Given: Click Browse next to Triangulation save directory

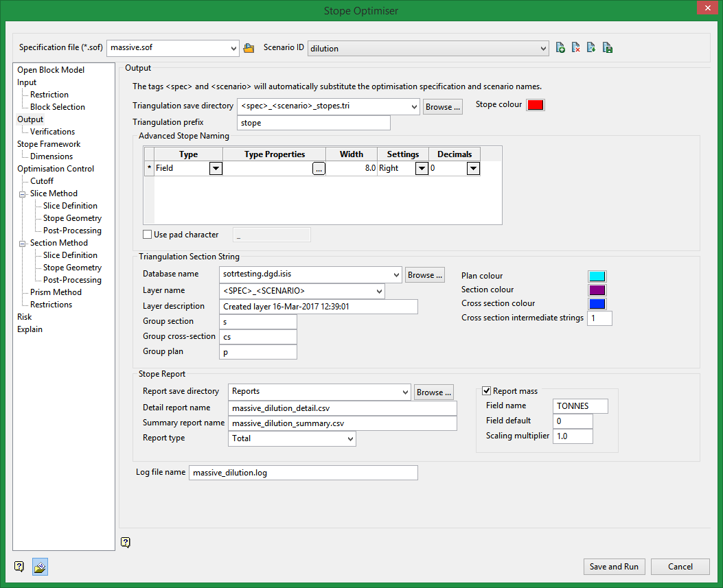Looking at the screenshot, I should coord(442,106).
